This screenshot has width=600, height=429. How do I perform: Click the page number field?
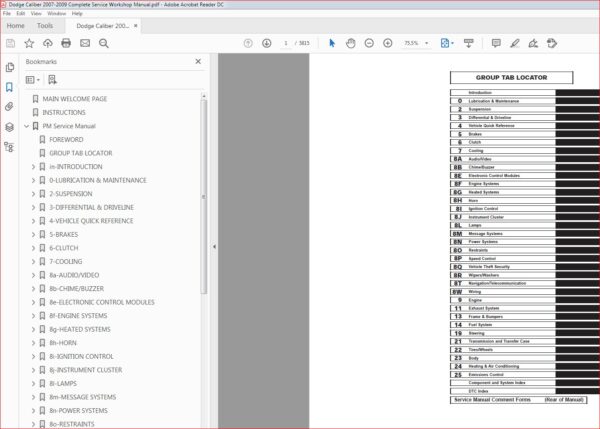point(285,43)
